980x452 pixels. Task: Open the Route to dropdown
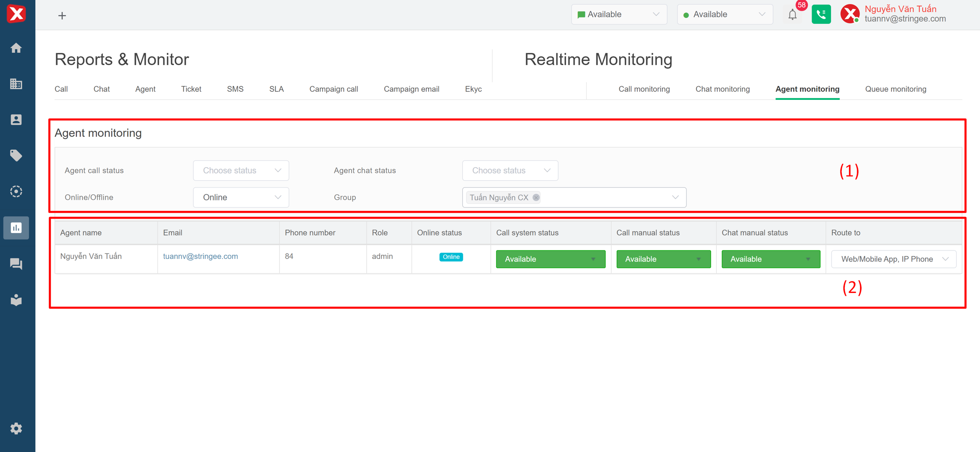click(x=893, y=259)
